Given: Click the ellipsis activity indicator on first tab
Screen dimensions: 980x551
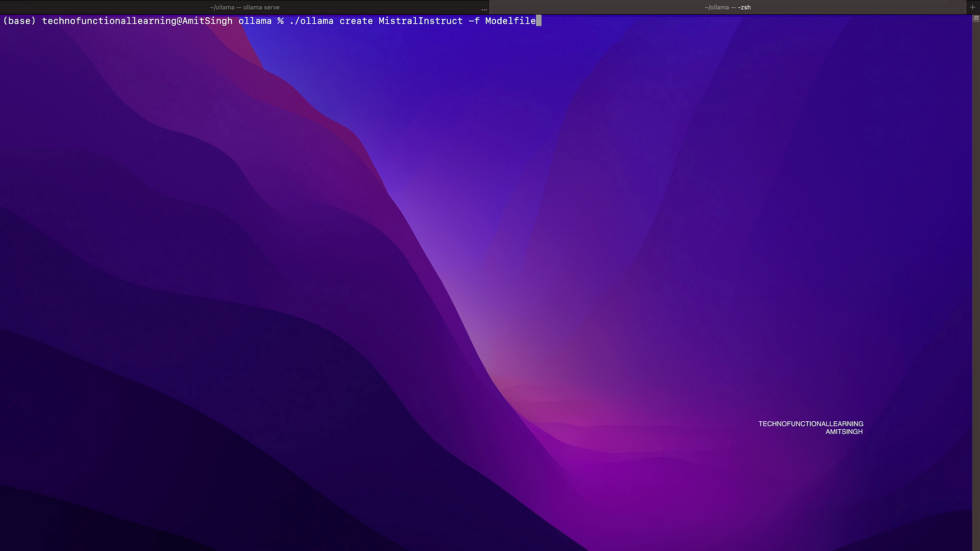Looking at the screenshot, I should 484,9.
